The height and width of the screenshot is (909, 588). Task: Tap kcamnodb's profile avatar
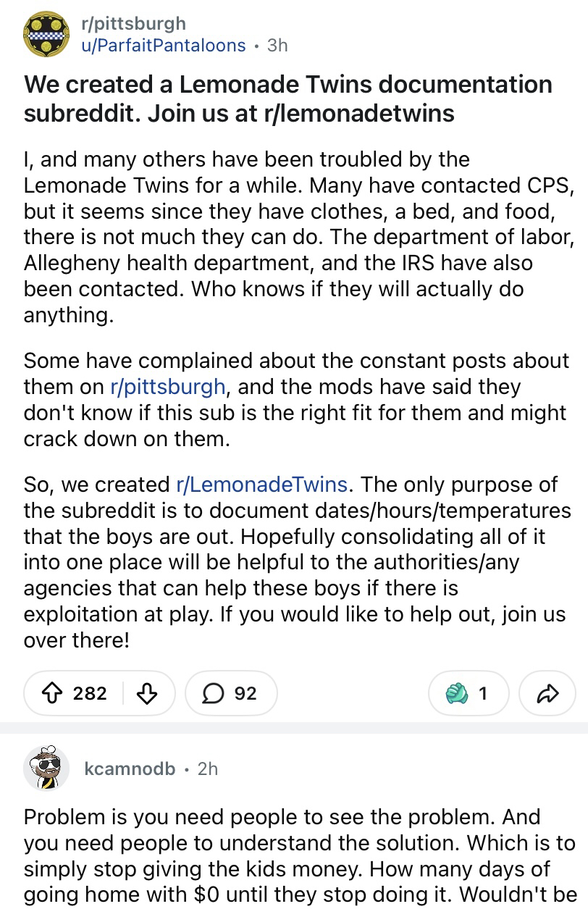click(x=47, y=768)
